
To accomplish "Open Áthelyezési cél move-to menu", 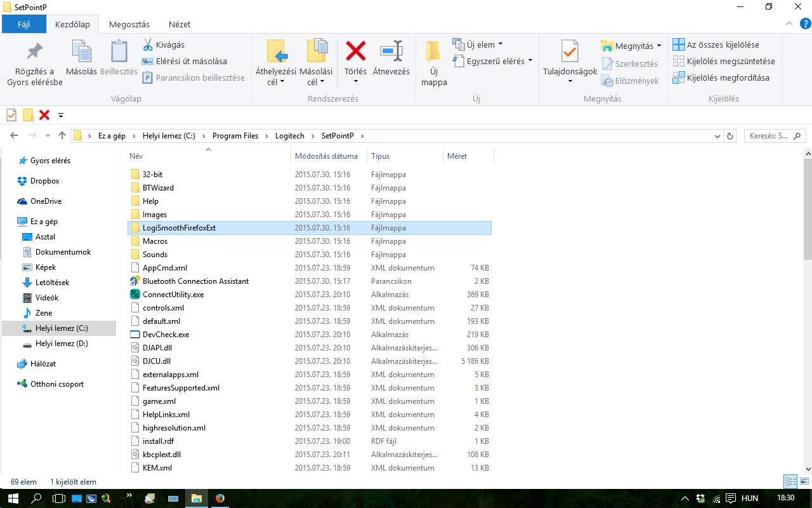I will coord(275,63).
